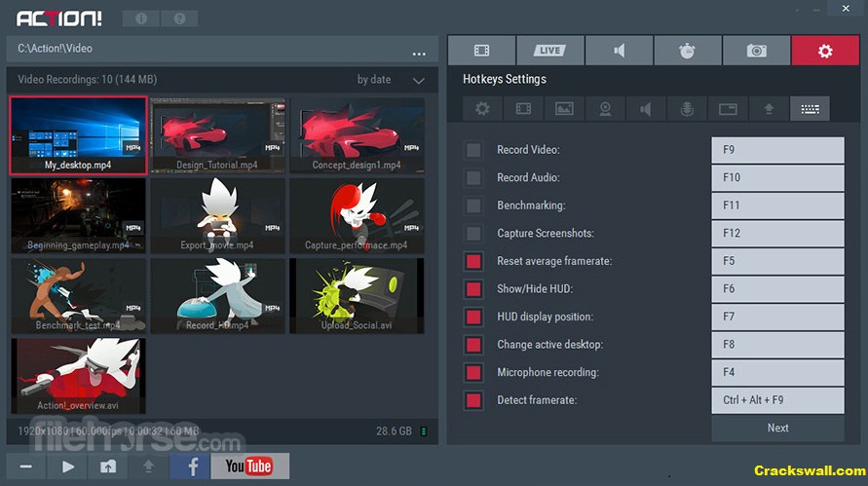Open the red settings gear tab
This screenshot has height=486, width=868.
click(825, 51)
